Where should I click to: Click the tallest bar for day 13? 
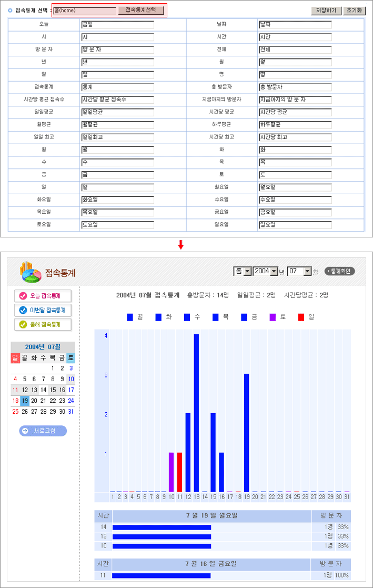pyautogui.click(x=196, y=412)
